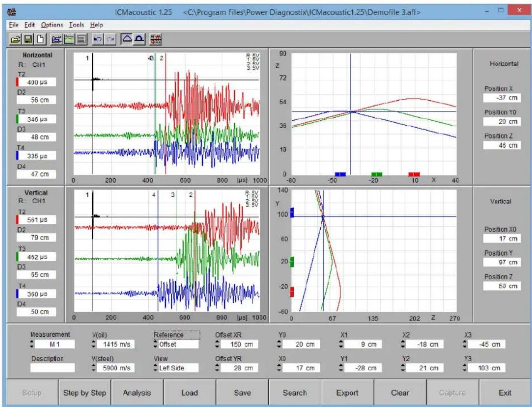Click the Load button
532x407 pixels.
[x=190, y=393]
